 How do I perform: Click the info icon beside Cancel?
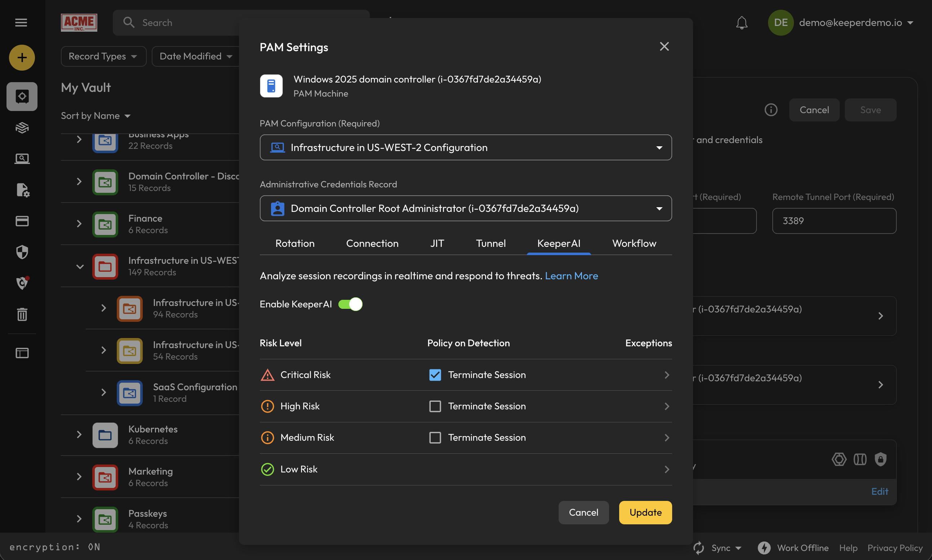click(771, 110)
